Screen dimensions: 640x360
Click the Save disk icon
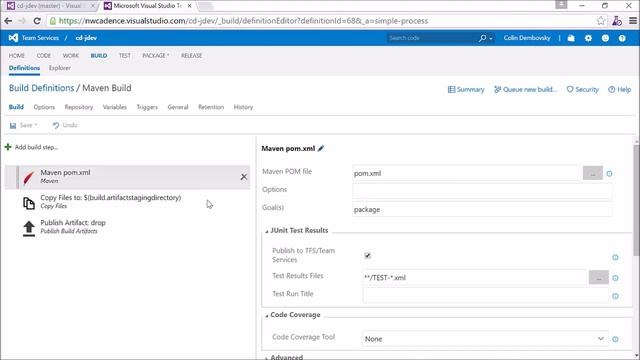coord(13,125)
